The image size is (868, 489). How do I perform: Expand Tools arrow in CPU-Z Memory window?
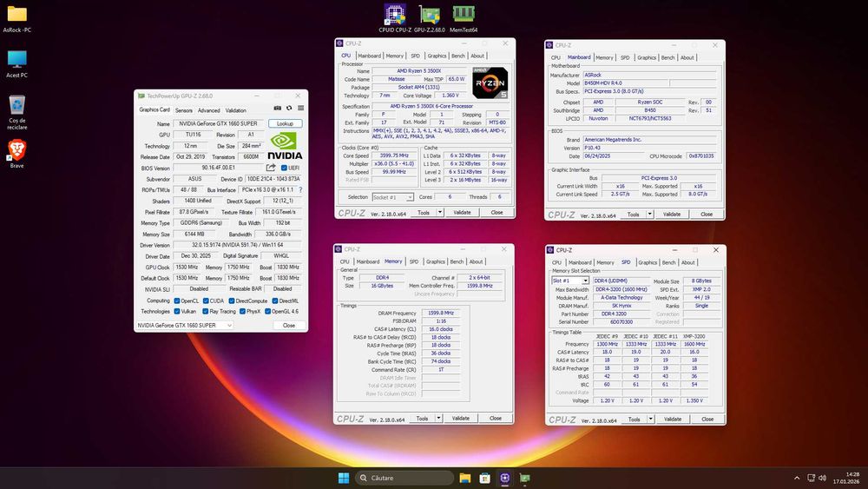(438, 418)
